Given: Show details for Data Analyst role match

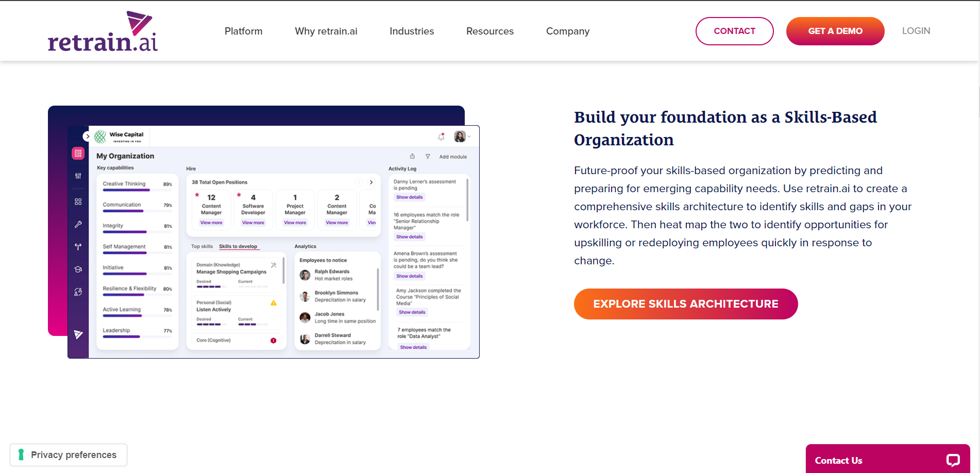Looking at the screenshot, I should point(413,347).
